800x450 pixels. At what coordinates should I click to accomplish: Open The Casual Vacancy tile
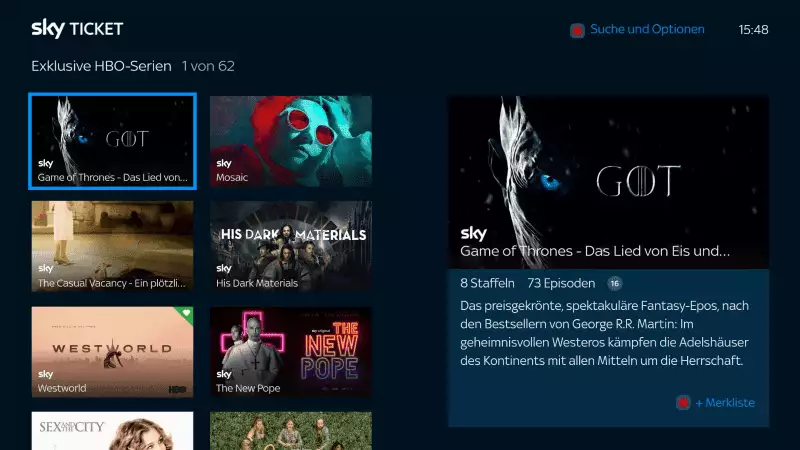[112, 246]
